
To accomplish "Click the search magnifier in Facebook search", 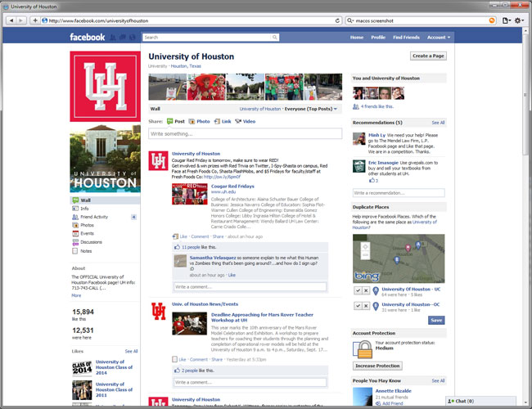I will point(275,38).
